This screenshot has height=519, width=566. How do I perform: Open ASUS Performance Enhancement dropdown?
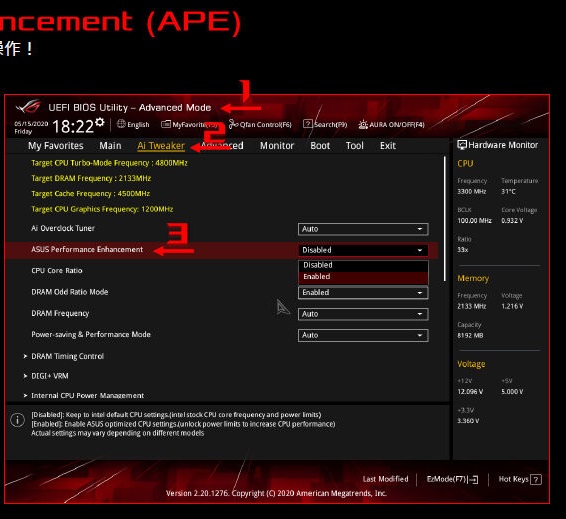363,250
